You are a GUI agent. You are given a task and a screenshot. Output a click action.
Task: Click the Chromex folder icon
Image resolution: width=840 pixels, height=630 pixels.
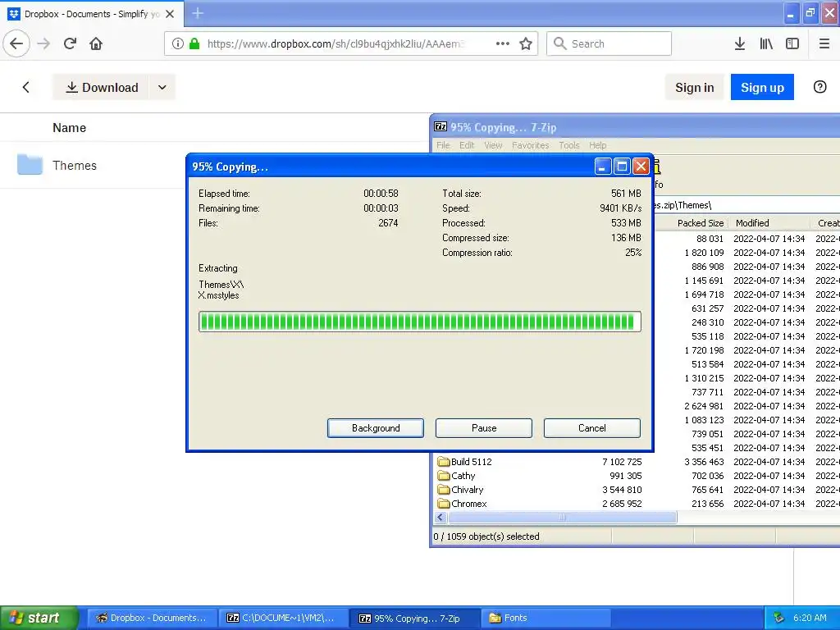pos(443,503)
